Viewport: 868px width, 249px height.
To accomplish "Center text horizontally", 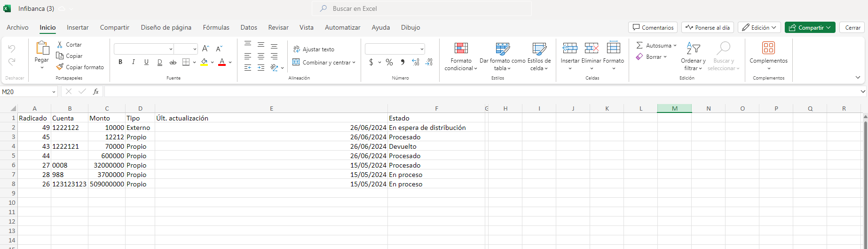I will [261, 56].
